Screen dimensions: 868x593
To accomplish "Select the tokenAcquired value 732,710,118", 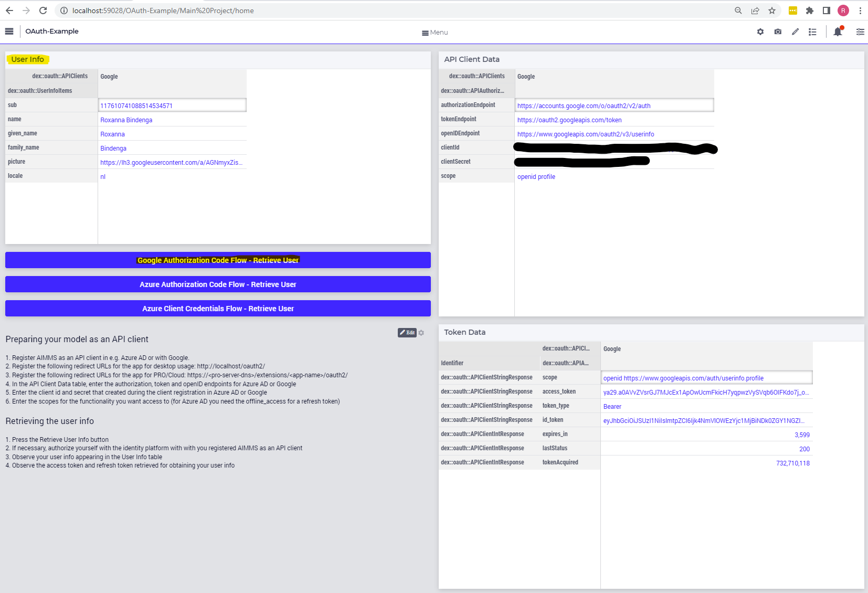I will click(x=707, y=463).
